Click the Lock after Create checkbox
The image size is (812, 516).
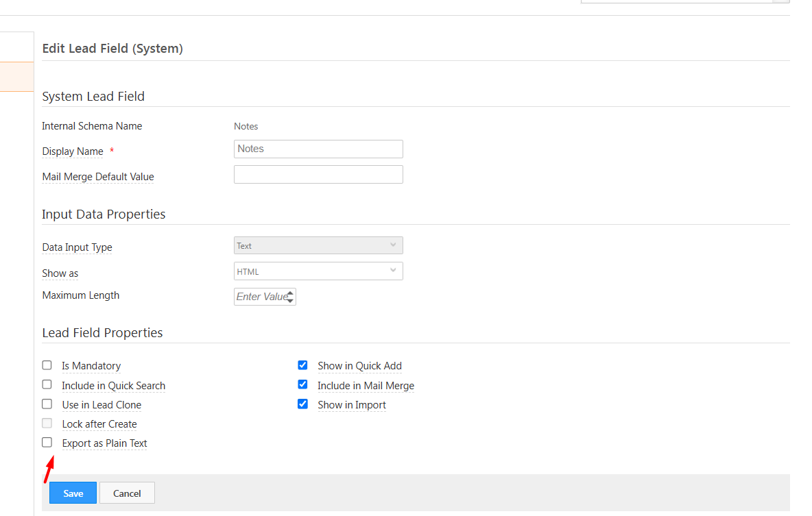47,423
